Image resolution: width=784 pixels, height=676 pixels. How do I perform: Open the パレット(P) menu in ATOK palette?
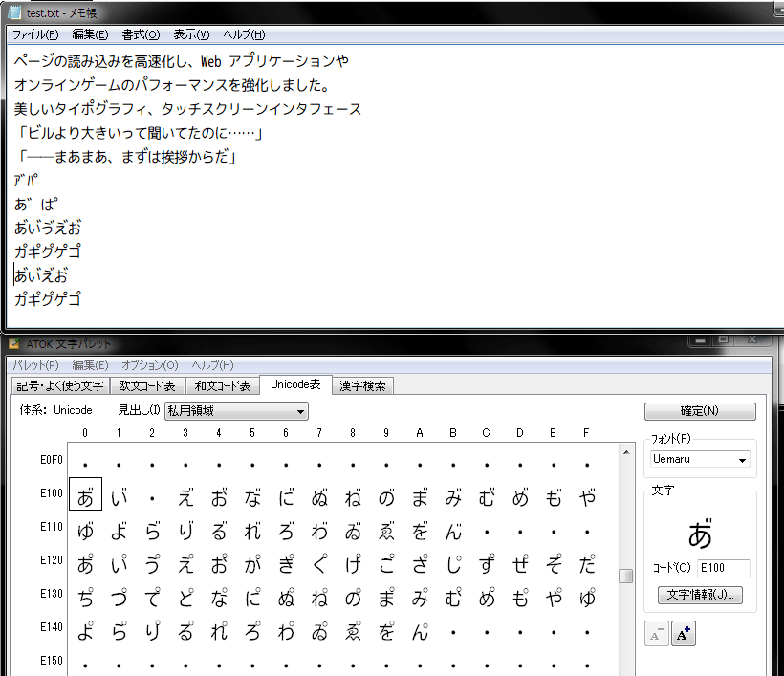click(x=35, y=365)
